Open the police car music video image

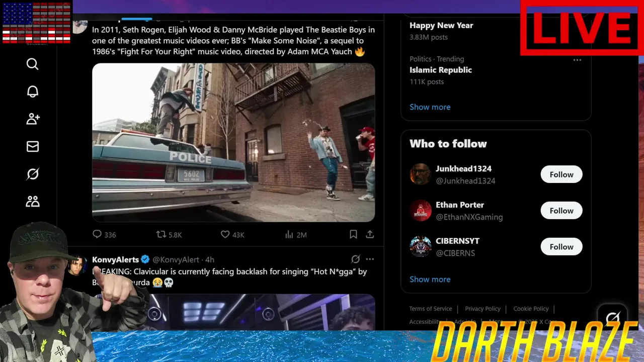tap(233, 142)
